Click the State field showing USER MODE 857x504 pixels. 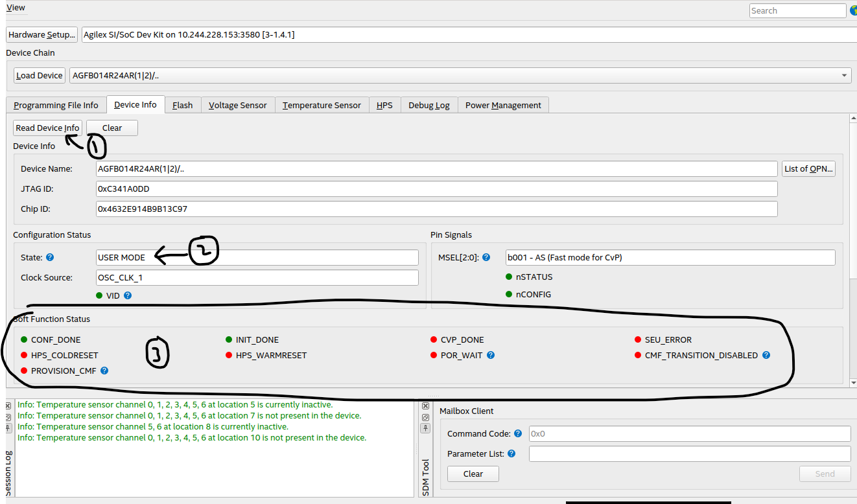(x=257, y=257)
